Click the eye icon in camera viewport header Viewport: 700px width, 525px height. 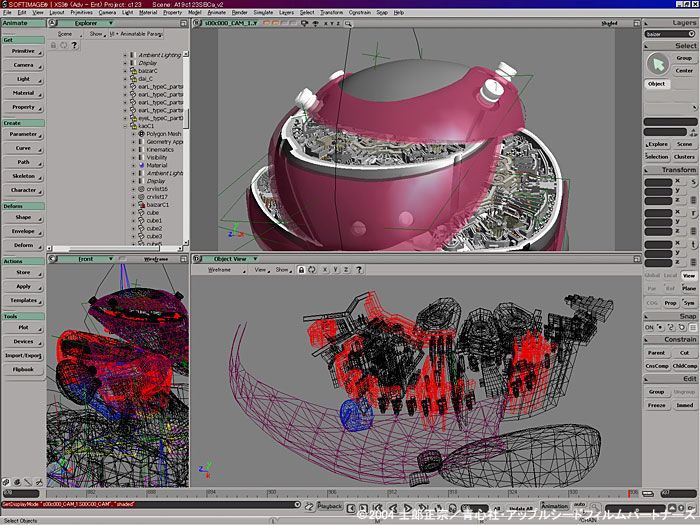point(315,23)
